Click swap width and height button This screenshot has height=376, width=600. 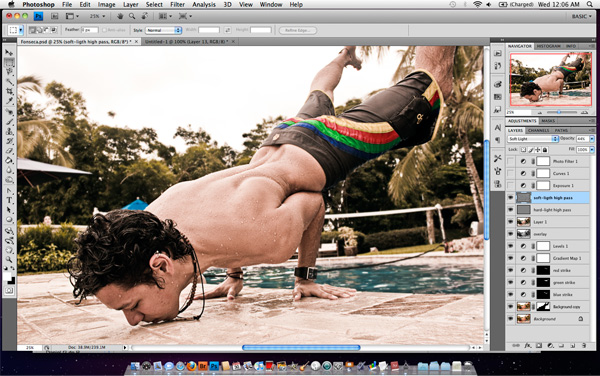click(228, 30)
